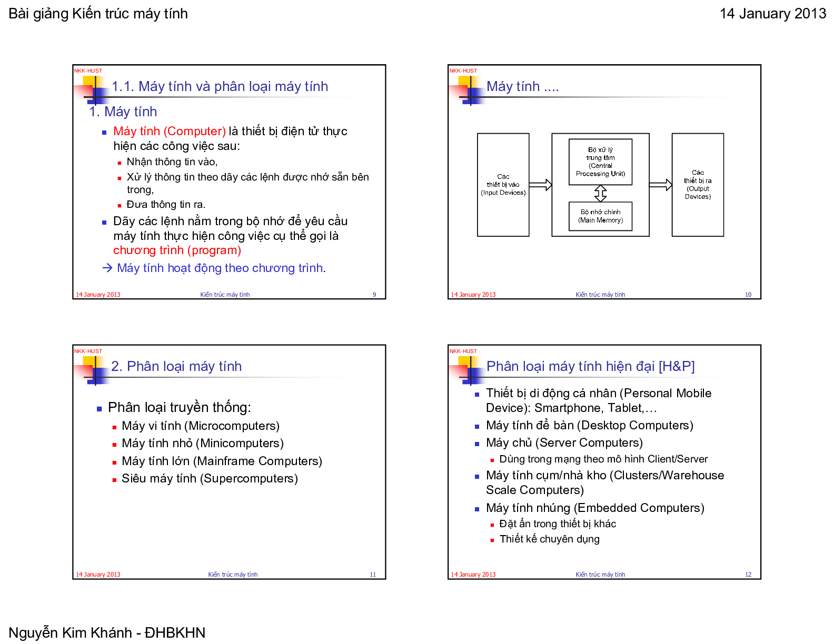Click the heading '1. Máy tính'
Screen dimensions: 834x644
pos(123,112)
